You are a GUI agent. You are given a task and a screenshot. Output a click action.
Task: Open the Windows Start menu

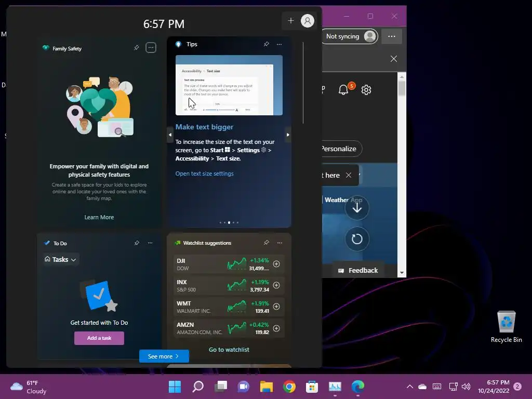pyautogui.click(x=175, y=387)
